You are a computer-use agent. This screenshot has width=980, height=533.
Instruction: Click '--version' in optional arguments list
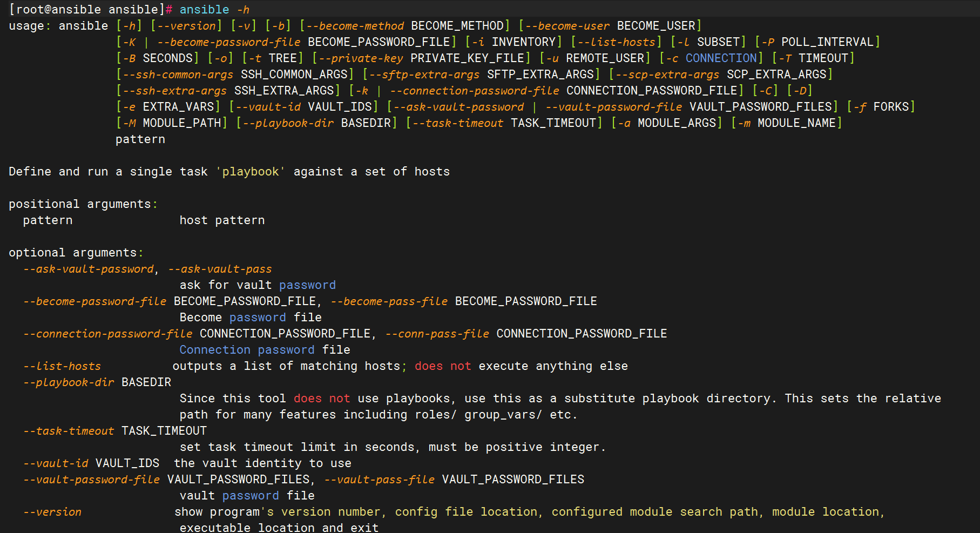click(x=52, y=512)
